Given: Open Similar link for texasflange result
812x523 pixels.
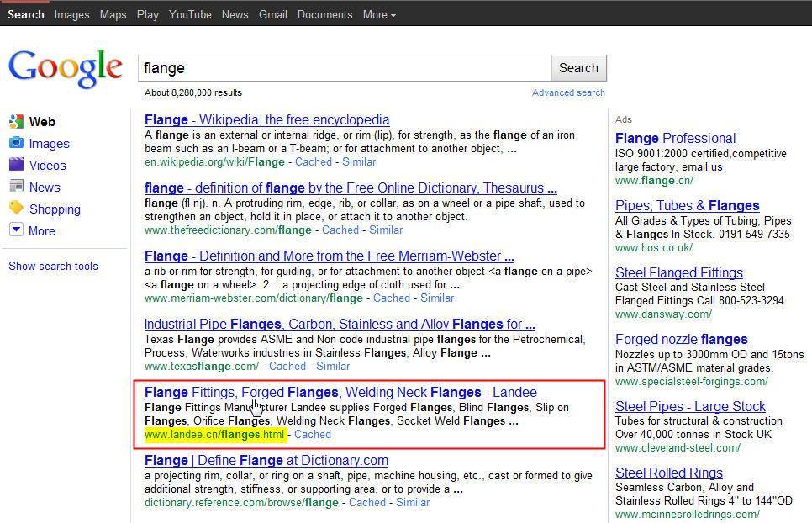Looking at the screenshot, I should click(x=333, y=366).
